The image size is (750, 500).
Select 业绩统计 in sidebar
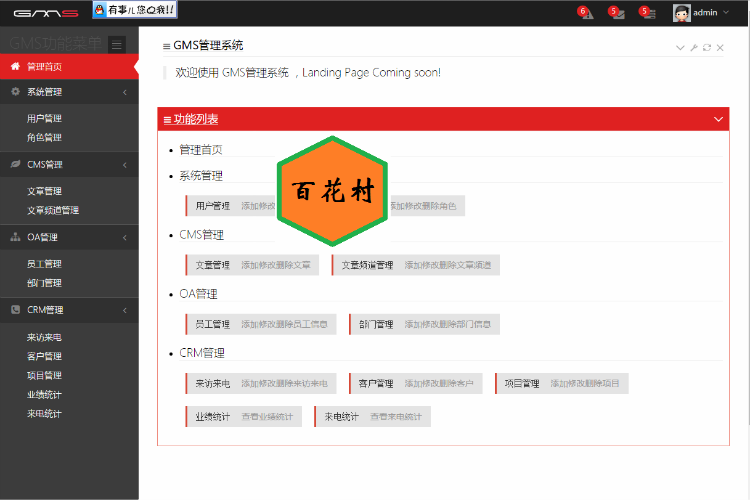tap(44, 395)
